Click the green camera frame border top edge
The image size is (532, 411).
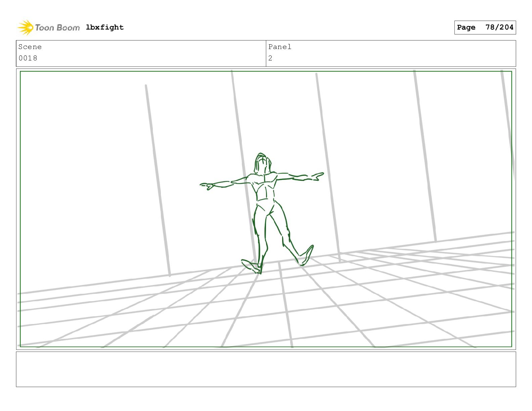tap(266, 71)
